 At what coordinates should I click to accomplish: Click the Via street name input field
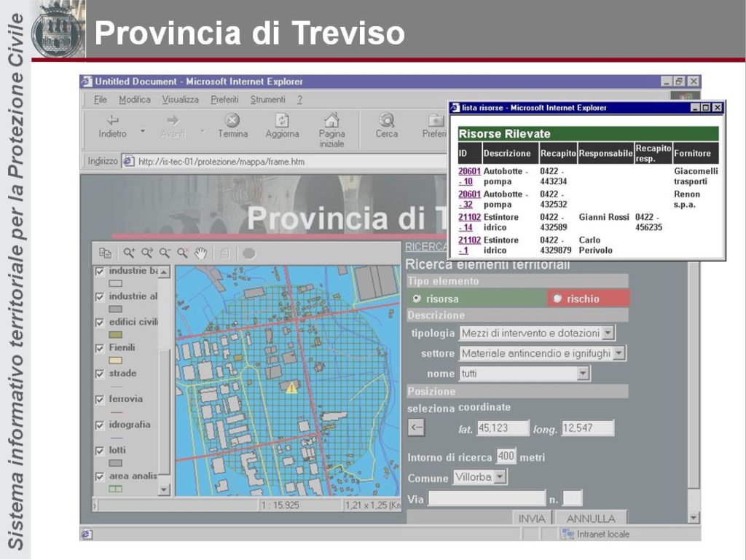tap(486, 498)
